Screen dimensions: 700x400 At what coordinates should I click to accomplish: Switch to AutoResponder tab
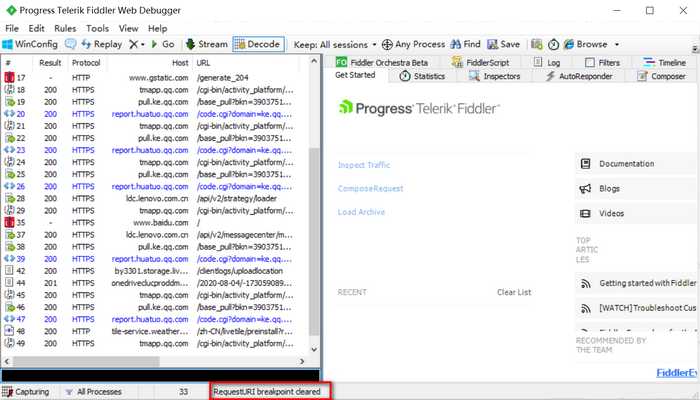pyautogui.click(x=579, y=76)
